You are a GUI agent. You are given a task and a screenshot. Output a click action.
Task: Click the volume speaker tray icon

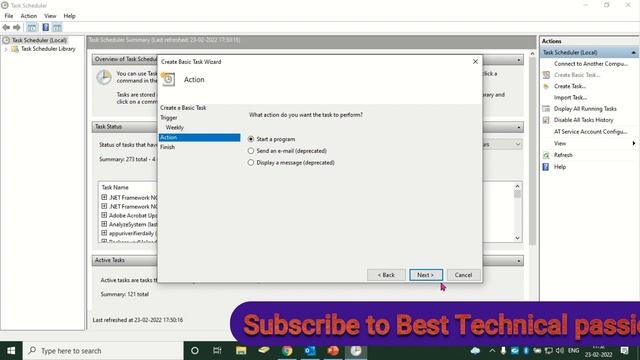pos(560,351)
